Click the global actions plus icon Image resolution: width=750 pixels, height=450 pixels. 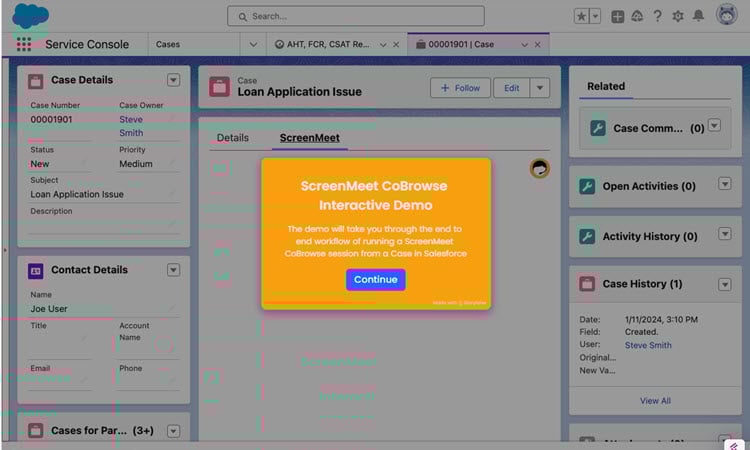point(618,17)
